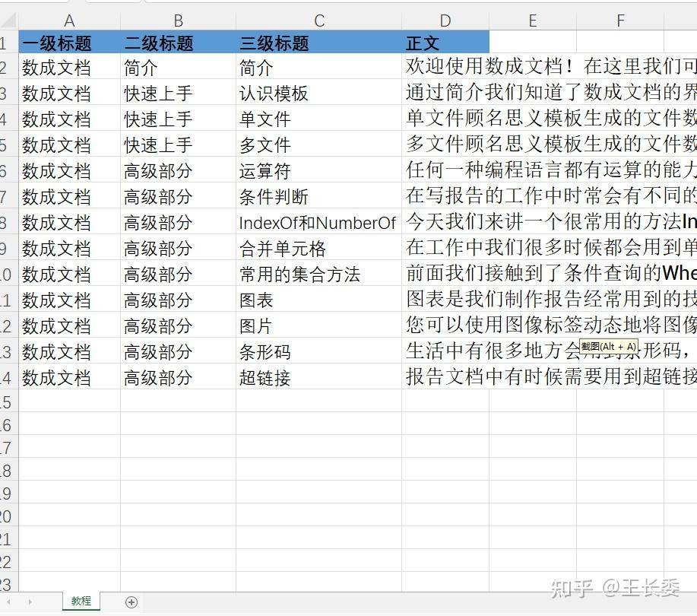Image resolution: width=697 pixels, height=616 pixels.
Task: Select cell 单文件
Action: coord(318,118)
